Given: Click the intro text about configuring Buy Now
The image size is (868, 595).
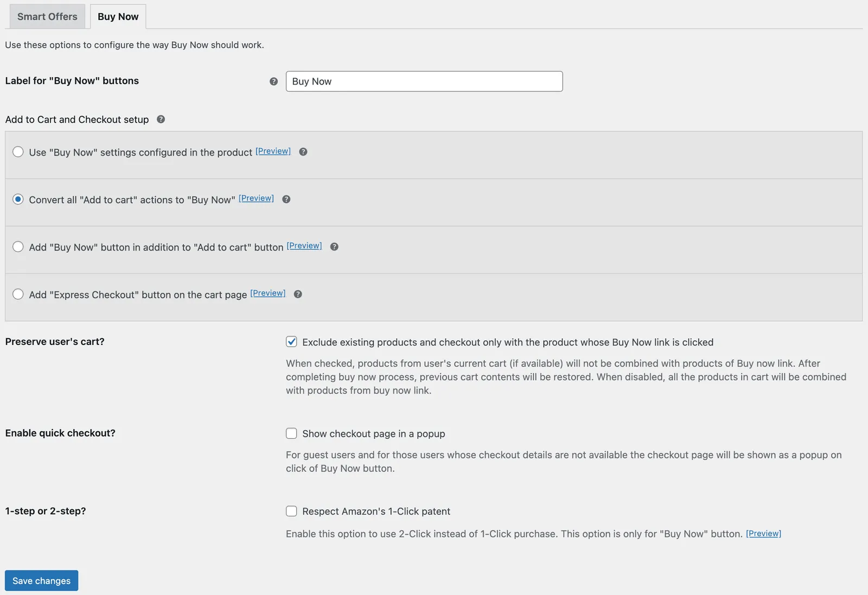Looking at the screenshot, I should coord(135,45).
